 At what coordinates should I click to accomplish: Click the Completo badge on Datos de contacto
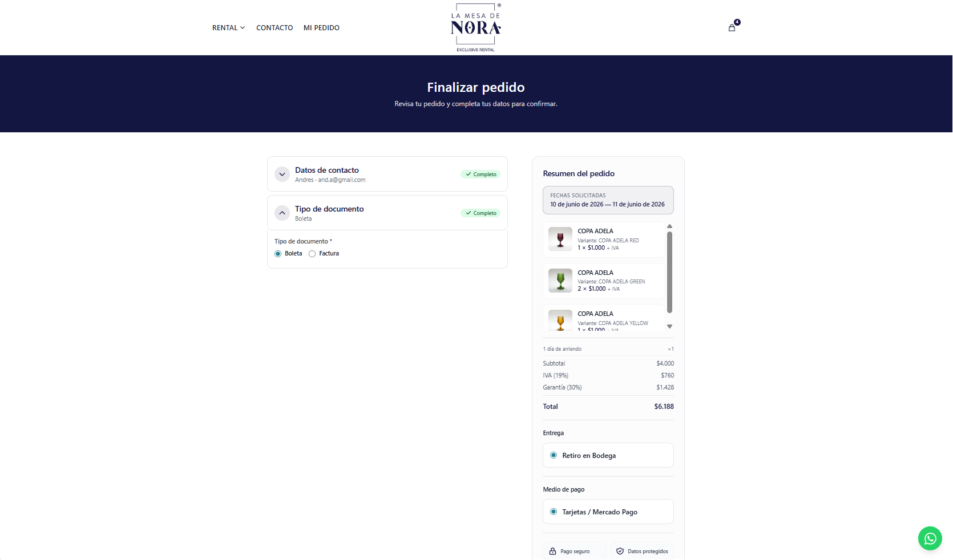[x=480, y=174]
